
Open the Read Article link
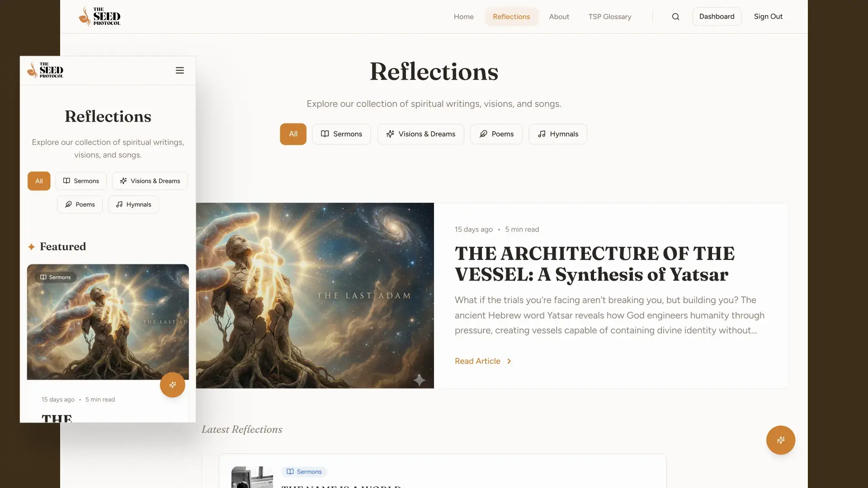click(x=477, y=361)
